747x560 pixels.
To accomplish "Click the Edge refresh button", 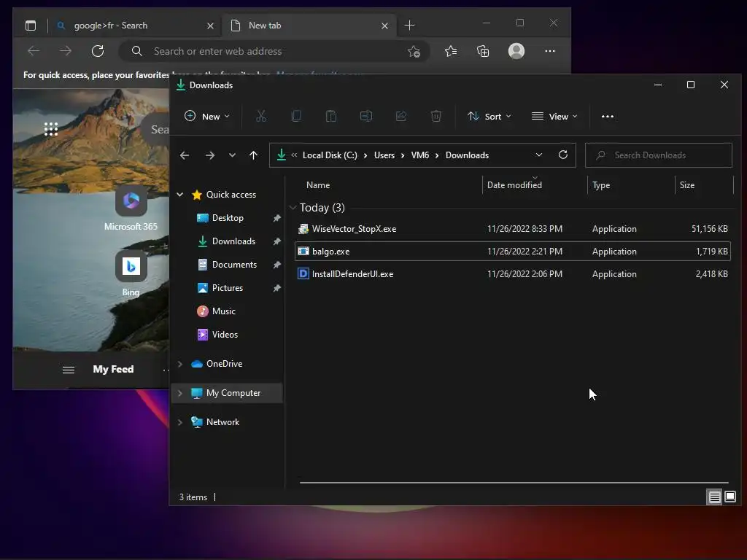I will [98, 51].
